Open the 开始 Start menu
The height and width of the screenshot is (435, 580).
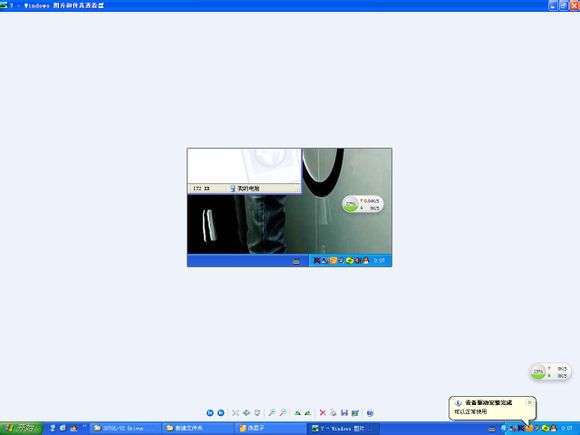tap(21, 428)
